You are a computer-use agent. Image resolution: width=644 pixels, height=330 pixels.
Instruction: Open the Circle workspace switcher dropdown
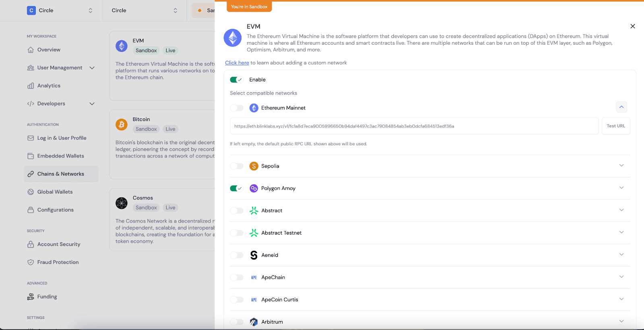[x=91, y=10]
